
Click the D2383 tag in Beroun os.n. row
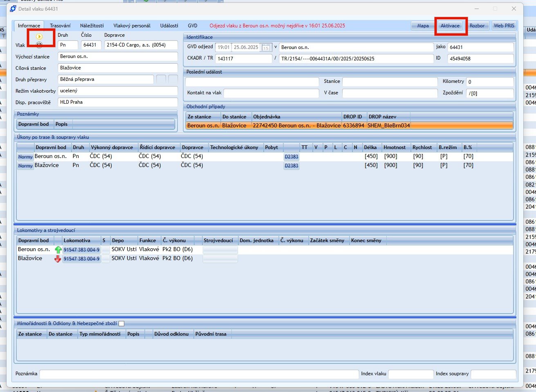click(x=291, y=157)
